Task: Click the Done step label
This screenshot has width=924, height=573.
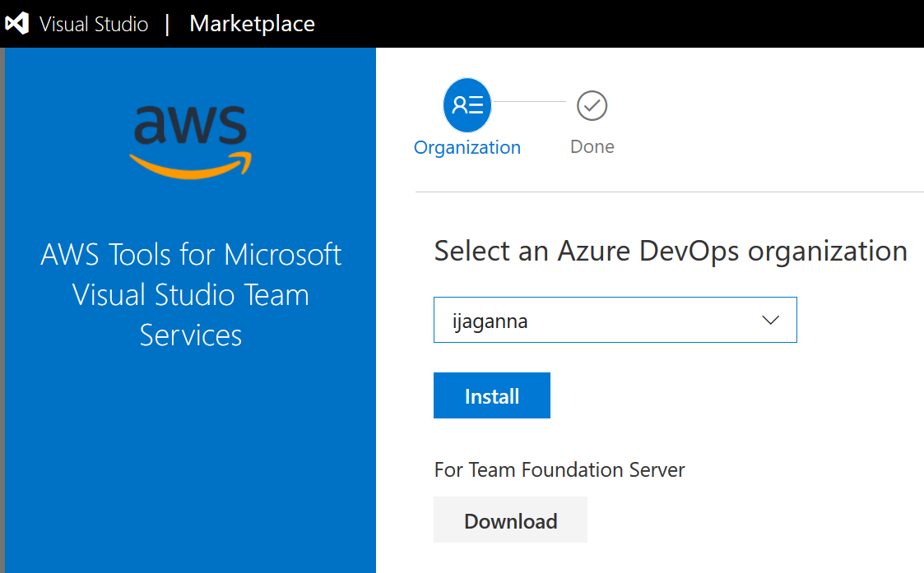Action: tap(592, 146)
